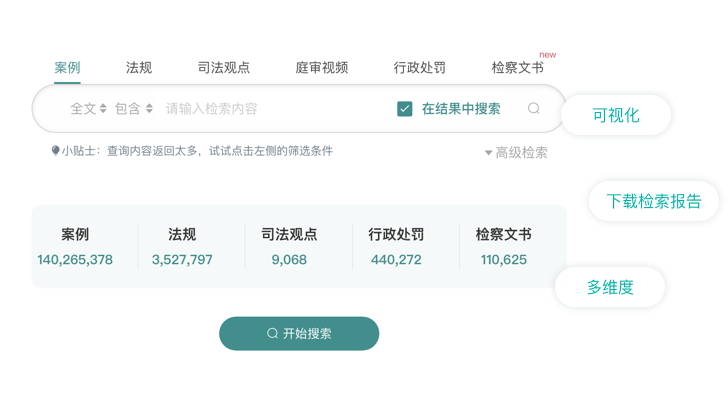Viewport: 728px width, 401px height.
Task: Toggle the 在结果中搜索 checkbox
Action: 405,109
